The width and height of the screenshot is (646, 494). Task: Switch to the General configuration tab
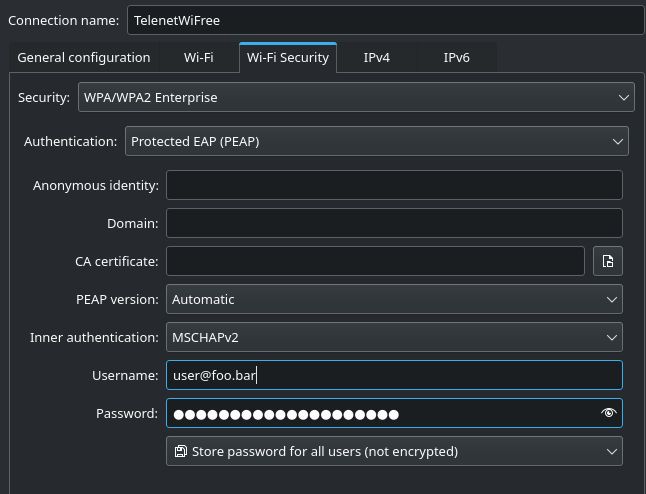(84, 58)
